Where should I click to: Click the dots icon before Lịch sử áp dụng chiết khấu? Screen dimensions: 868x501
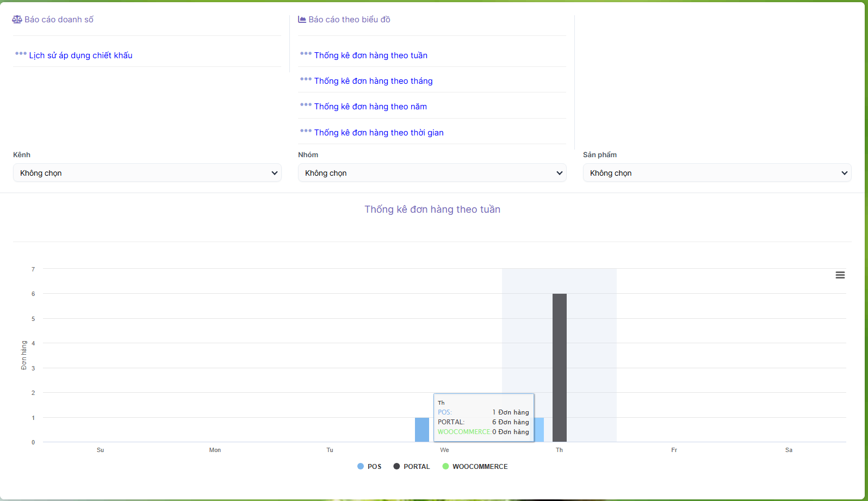click(21, 54)
